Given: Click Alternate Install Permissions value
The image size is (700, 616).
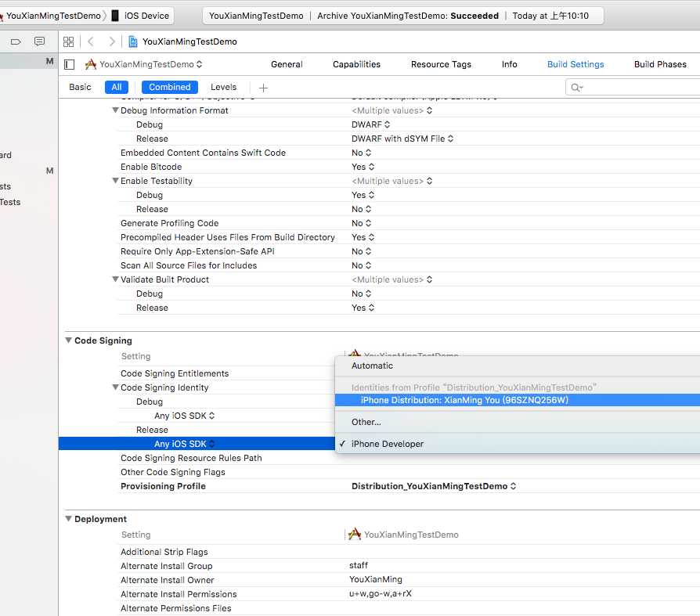Looking at the screenshot, I should coord(381,593).
